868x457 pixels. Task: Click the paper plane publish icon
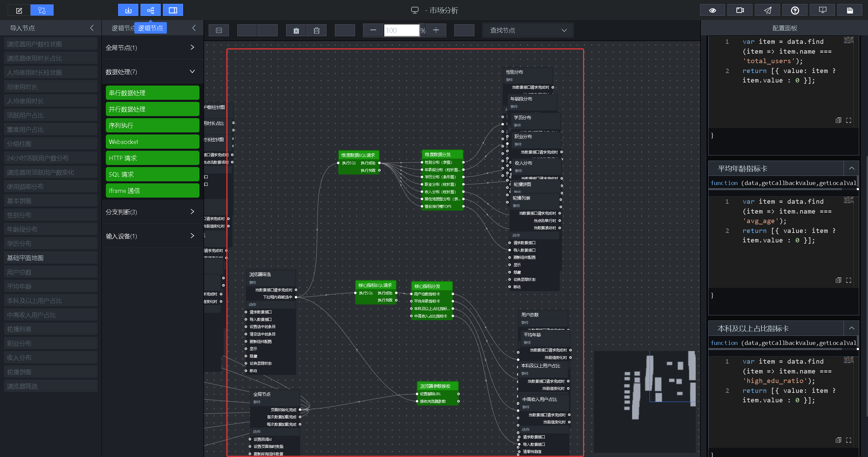click(x=768, y=10)
